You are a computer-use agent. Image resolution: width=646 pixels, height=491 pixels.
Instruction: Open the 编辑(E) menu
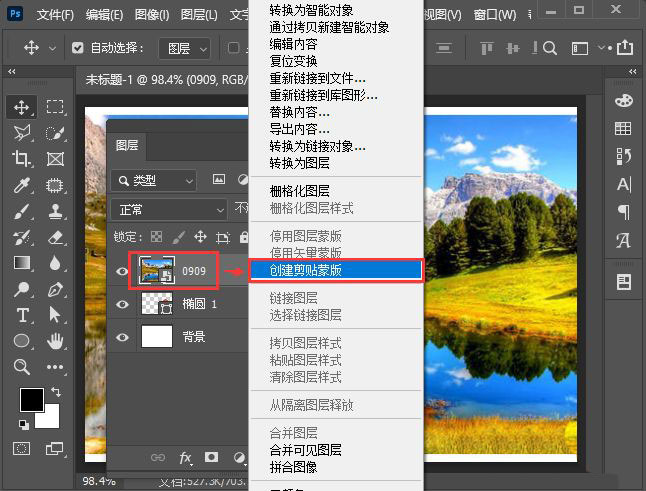coord(104,15)
